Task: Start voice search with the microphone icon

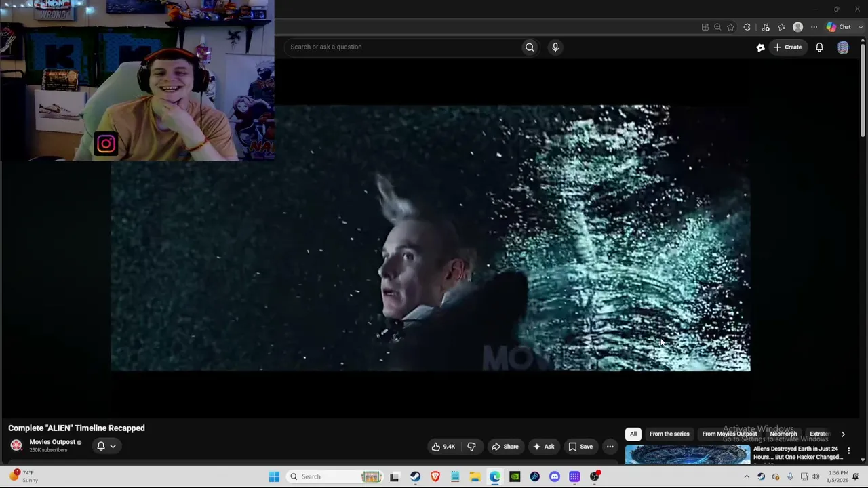Action: click(x=555, y=47)
